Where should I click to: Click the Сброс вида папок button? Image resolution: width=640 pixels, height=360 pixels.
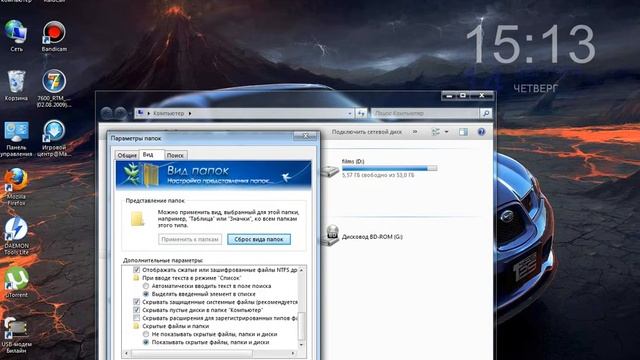[x=259, y=239]
